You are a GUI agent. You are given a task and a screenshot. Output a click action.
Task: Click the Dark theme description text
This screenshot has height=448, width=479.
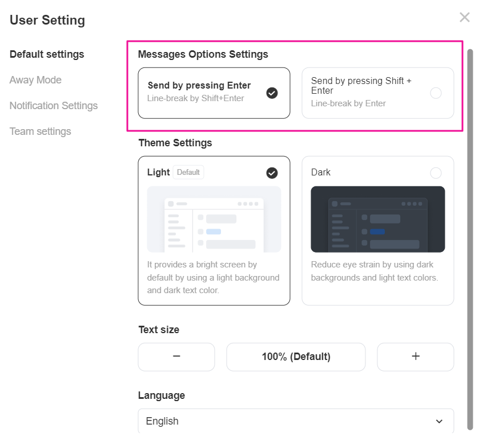375,271
